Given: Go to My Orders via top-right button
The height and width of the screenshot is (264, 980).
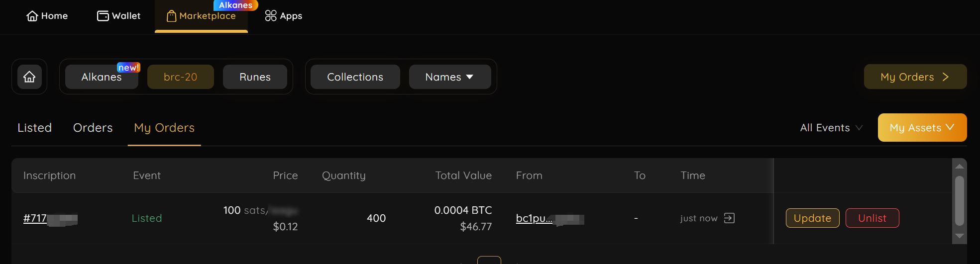Looking at the screenshot, I should 915,77.
